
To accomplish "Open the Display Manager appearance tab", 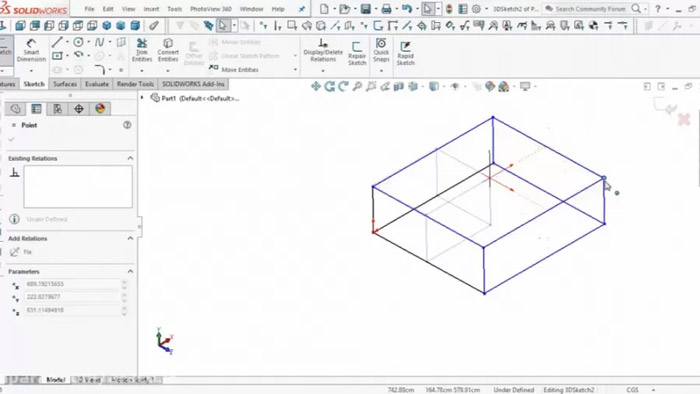I will [100, 109].
